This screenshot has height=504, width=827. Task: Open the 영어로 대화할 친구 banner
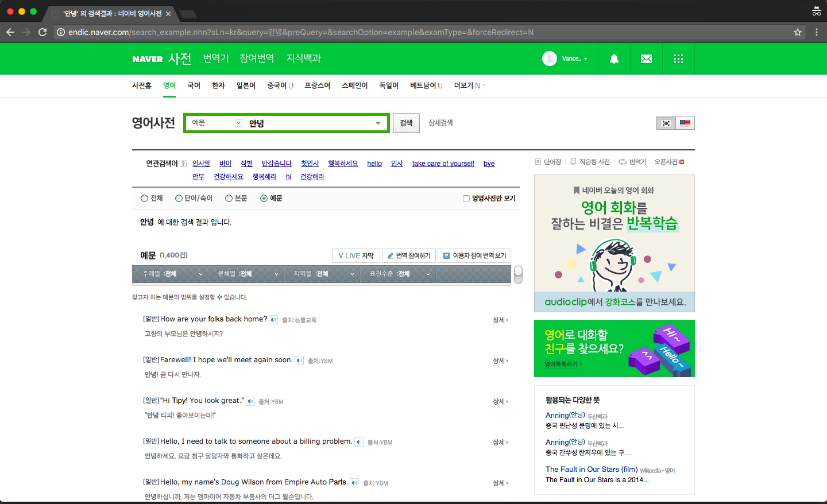[x=615, y=348]
